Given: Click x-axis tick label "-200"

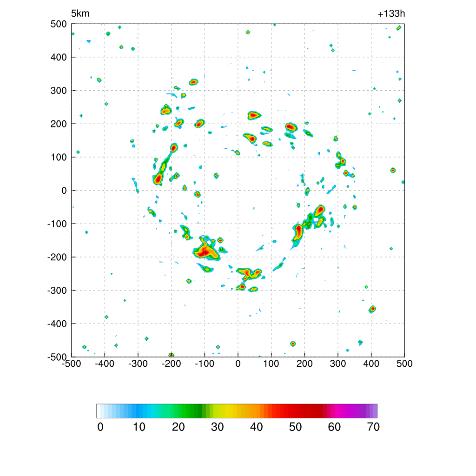Looking at the screenshot, I should point(171,364).
